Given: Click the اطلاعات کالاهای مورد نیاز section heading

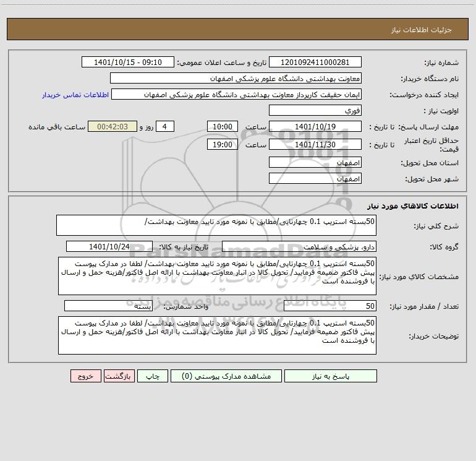Looking at the screenshot, I should pyautogui.click(x=413, y=206).
